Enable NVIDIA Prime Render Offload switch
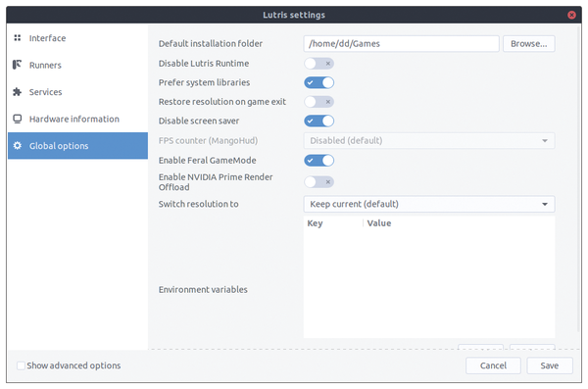The width and height of the screenshot is (588, 389). pyautogui.click(x=318, y=182)
